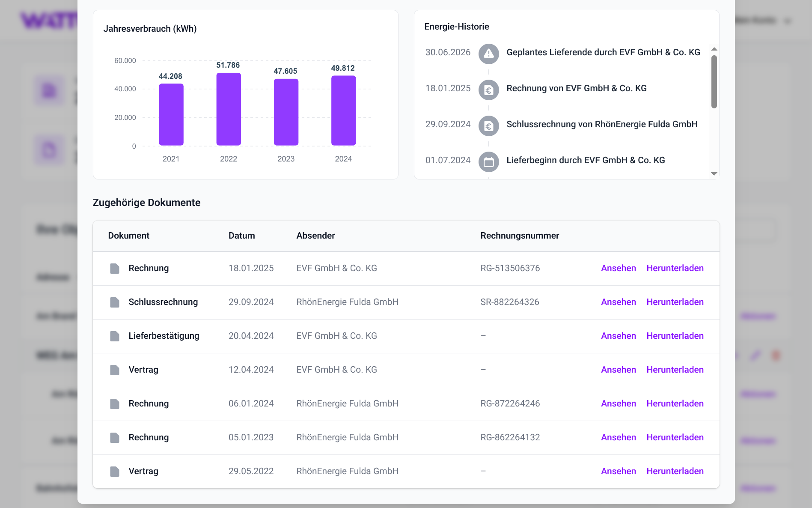812x508 pixels.
Task: Click the Datum column header
Action: (x=241, y=236)
